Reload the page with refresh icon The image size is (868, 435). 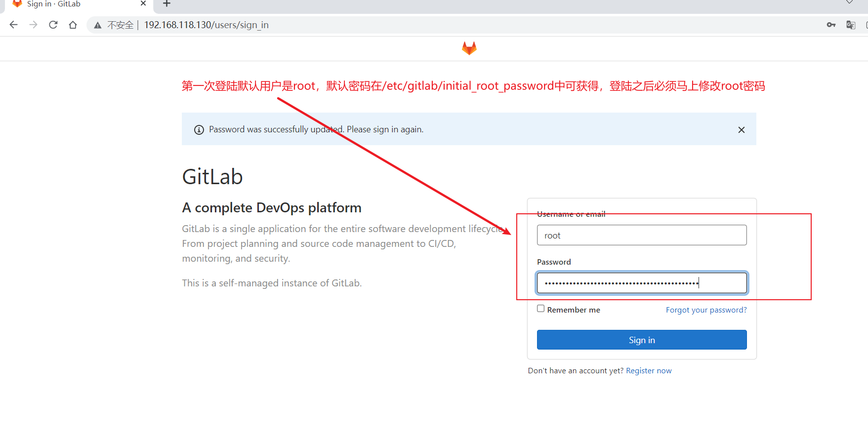click(x=53, y=25)
